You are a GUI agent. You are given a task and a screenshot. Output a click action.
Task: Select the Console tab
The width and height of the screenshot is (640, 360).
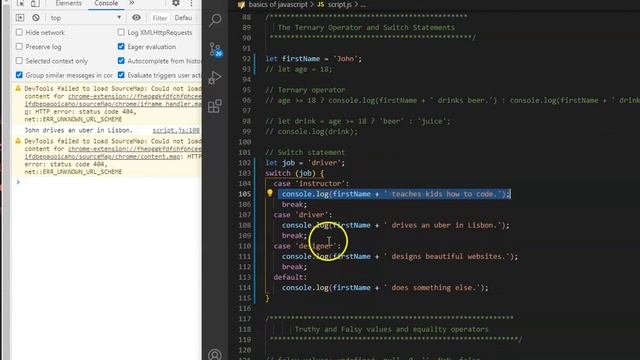tap(106, 3)
